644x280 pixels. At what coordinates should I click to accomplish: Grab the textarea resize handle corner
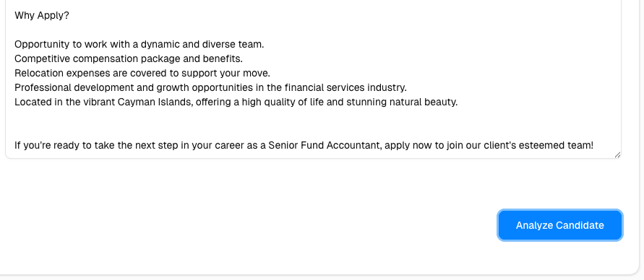pos(617,154)
